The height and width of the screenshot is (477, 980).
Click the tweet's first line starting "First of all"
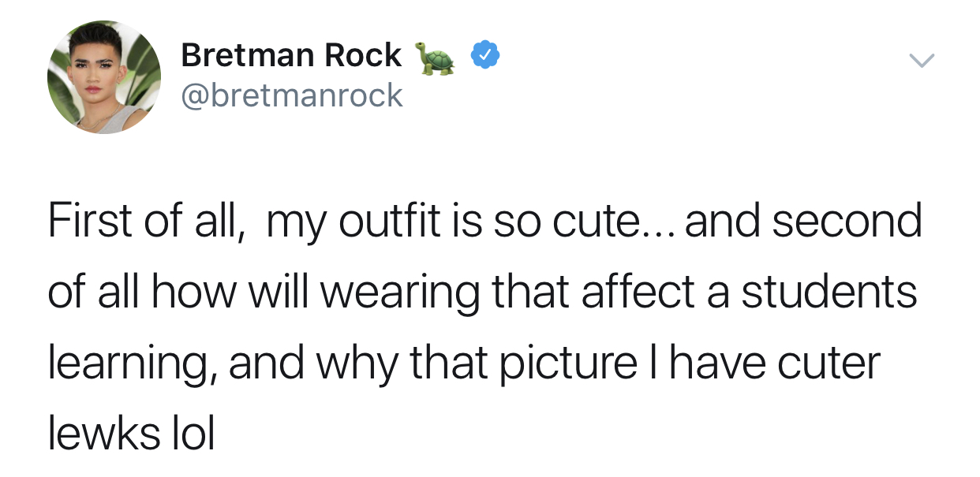click(484, 221)
